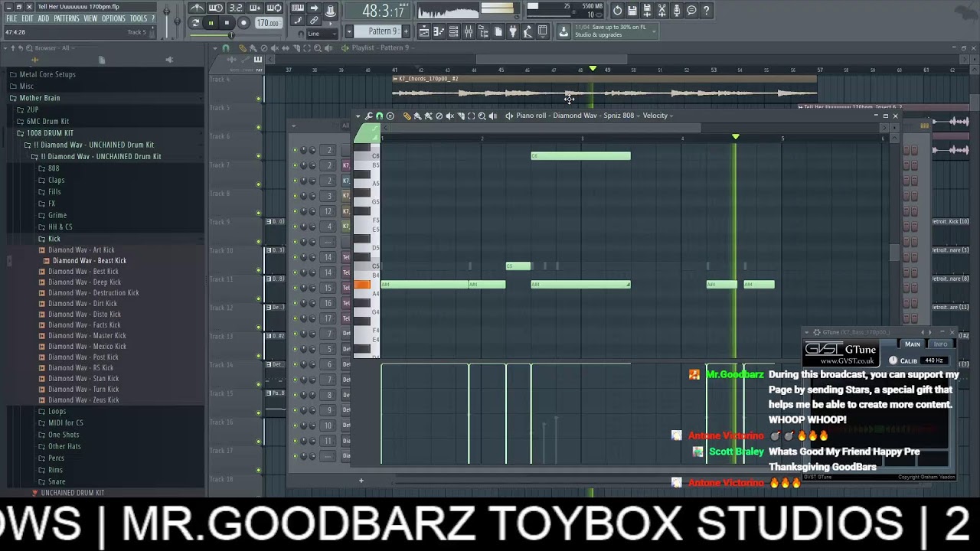Select the Playlist mute tool
The height and width of the screenshot is (551, 980).
coord(275,47)
